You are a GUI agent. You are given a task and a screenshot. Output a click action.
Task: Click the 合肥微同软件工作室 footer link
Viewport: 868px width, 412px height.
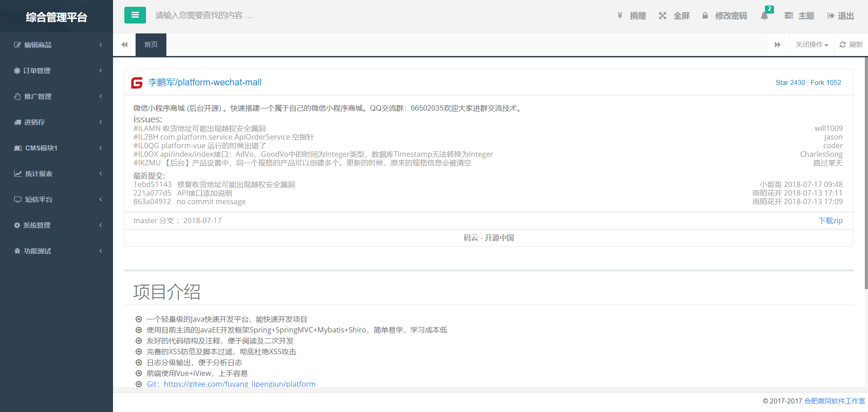(x=835, y=401)
